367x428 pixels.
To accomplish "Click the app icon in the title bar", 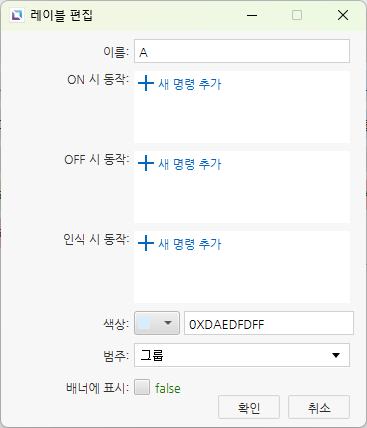I will 17,15.
